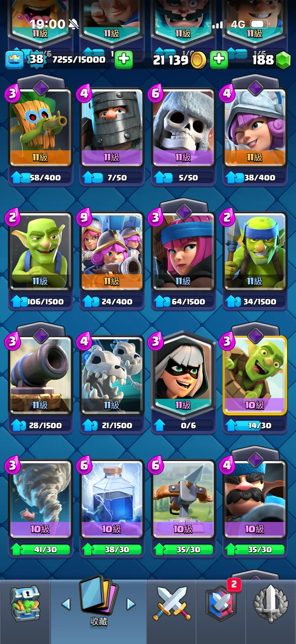Open the clan shield tab with badge
Screen dimensions: 296x644
(221, 604)
